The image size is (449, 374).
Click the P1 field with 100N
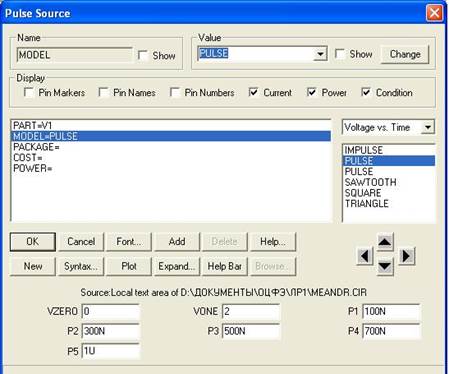[x=392, y=312]
